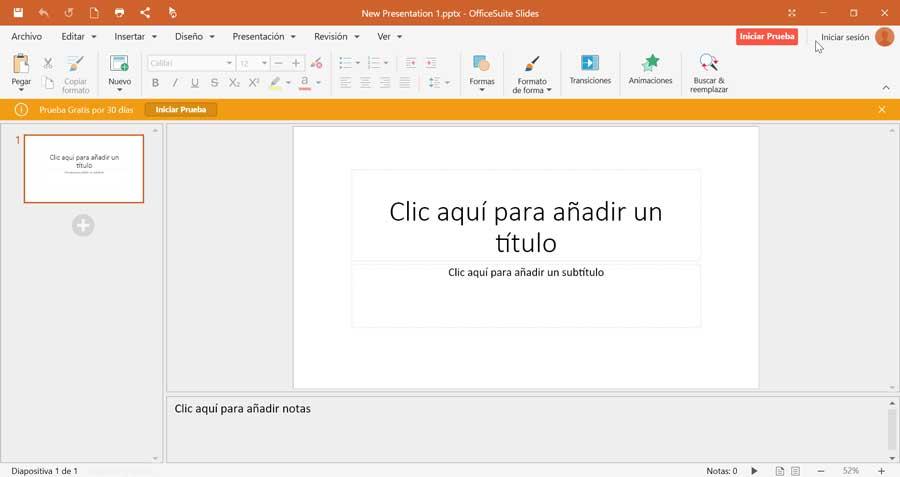The width and height of the screenshot is (900, 477).
Task: Open Animaciones panel
Action: 650,69
